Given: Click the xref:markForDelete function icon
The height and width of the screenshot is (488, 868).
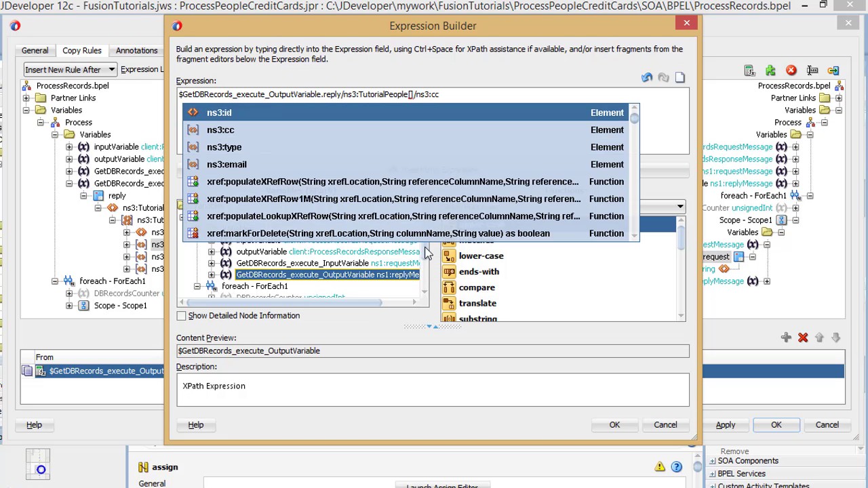Looking at the screenshot, I should point(193,233).
